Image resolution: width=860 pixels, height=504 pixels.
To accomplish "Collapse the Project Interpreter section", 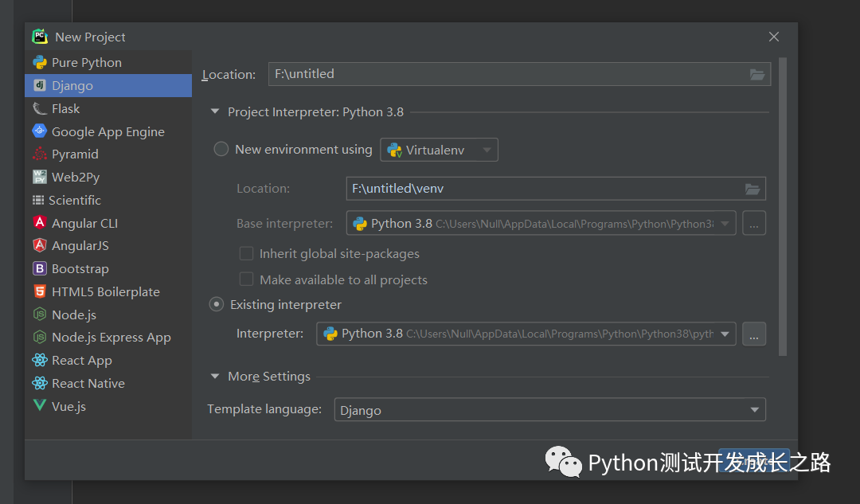I will pyautogui.click(x=215, y=112).
